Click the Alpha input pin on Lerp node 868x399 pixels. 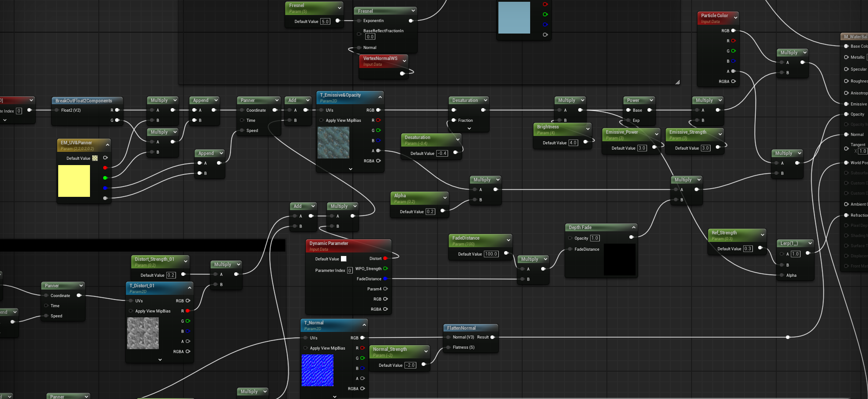(x=782, y=275)
